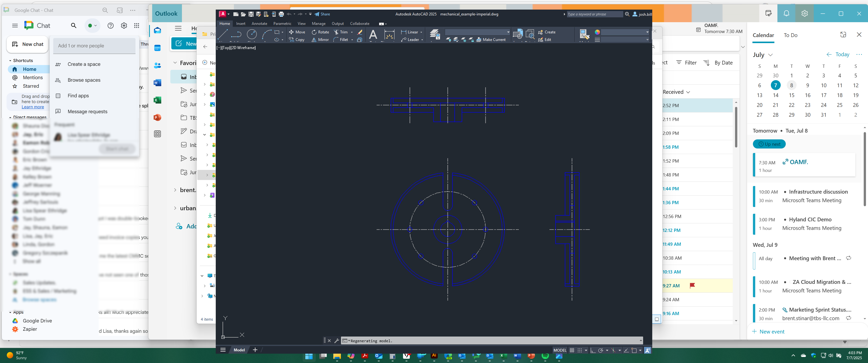This screenshot has height=363, width=868.
Task: Click the Google Chat search icon
Action: (73, 26)
